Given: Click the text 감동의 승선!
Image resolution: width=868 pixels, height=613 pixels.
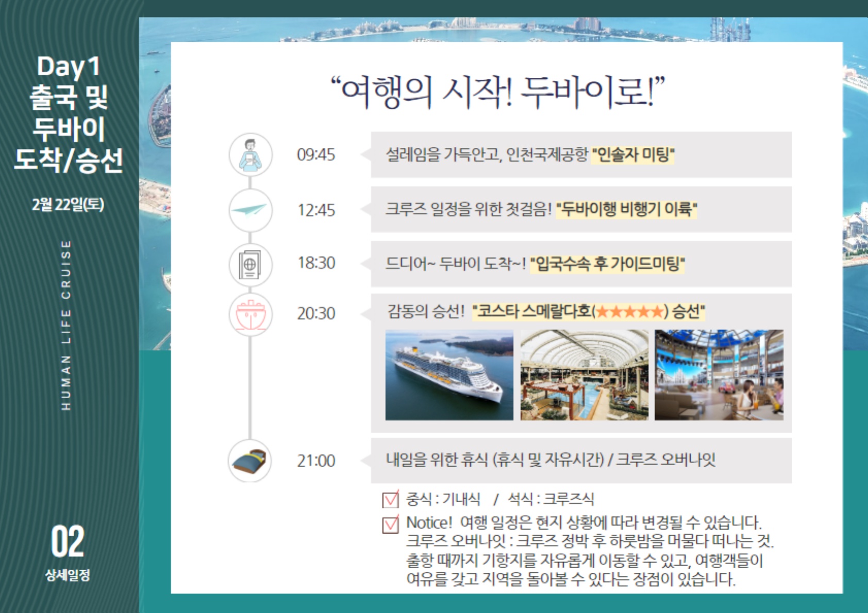Looking at the screenshot, I should click(426, 311).
